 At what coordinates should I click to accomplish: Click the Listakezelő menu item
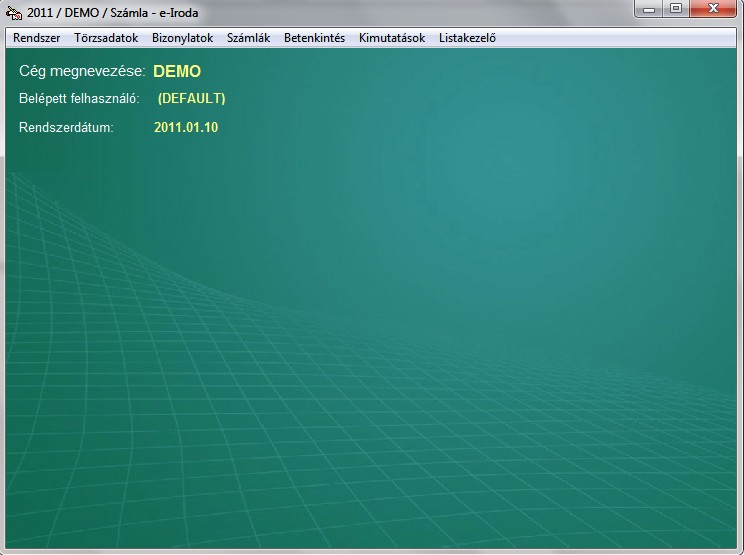pos(467,38)
